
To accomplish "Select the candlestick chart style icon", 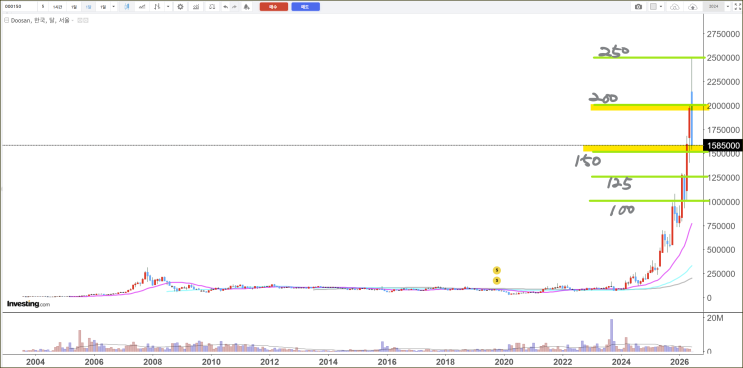I will click(x=127, y=7).
